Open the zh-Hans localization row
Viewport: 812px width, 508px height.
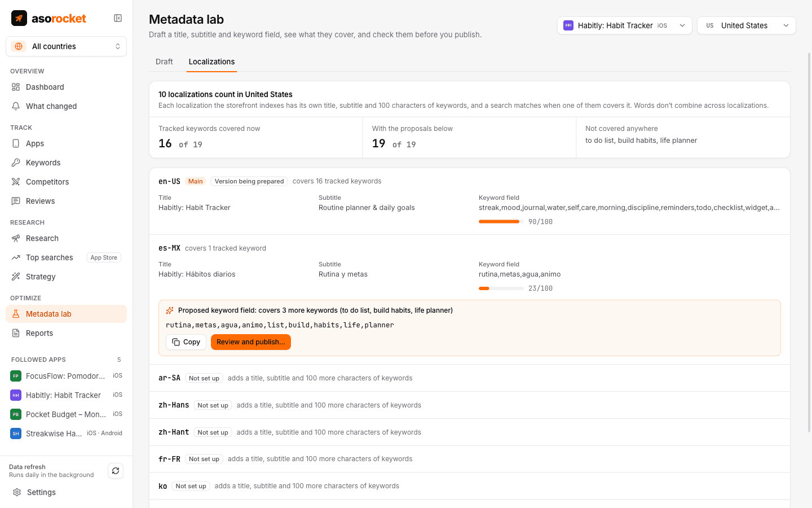(x=469, y=405)
